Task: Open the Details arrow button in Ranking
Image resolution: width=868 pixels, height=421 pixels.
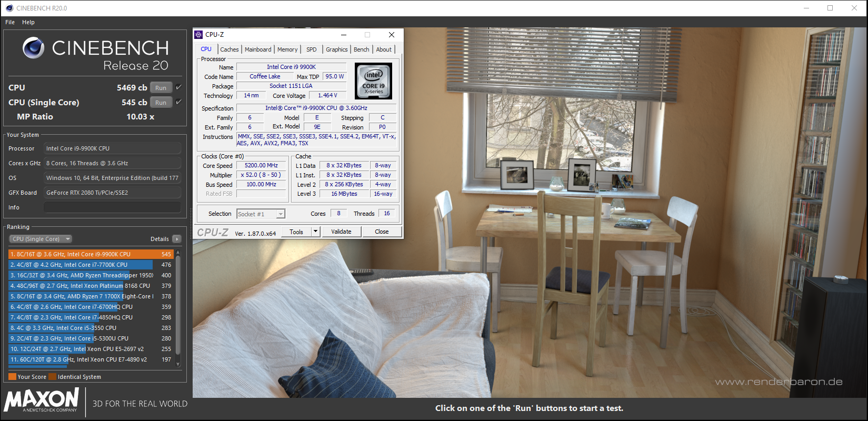Action: click(176, 239)
